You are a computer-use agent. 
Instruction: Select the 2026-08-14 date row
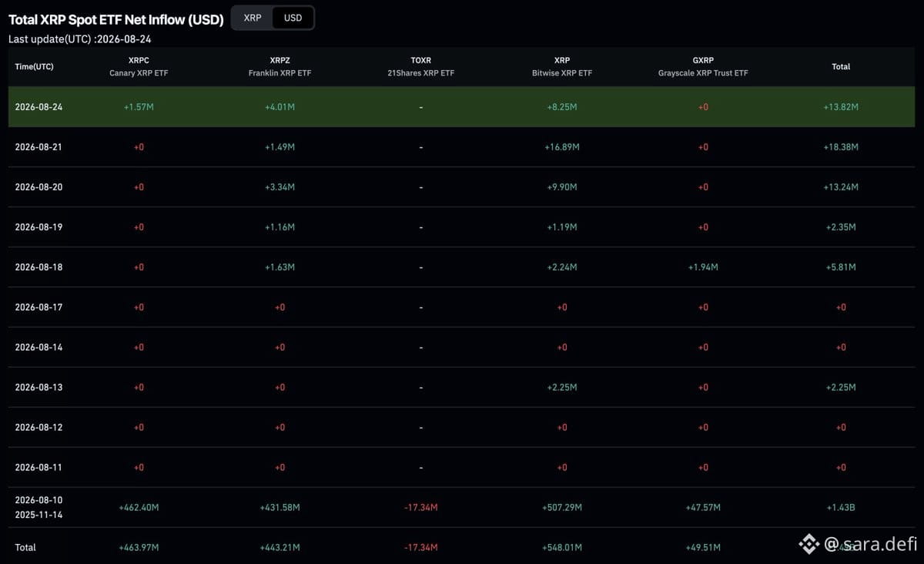pos(461,347)
